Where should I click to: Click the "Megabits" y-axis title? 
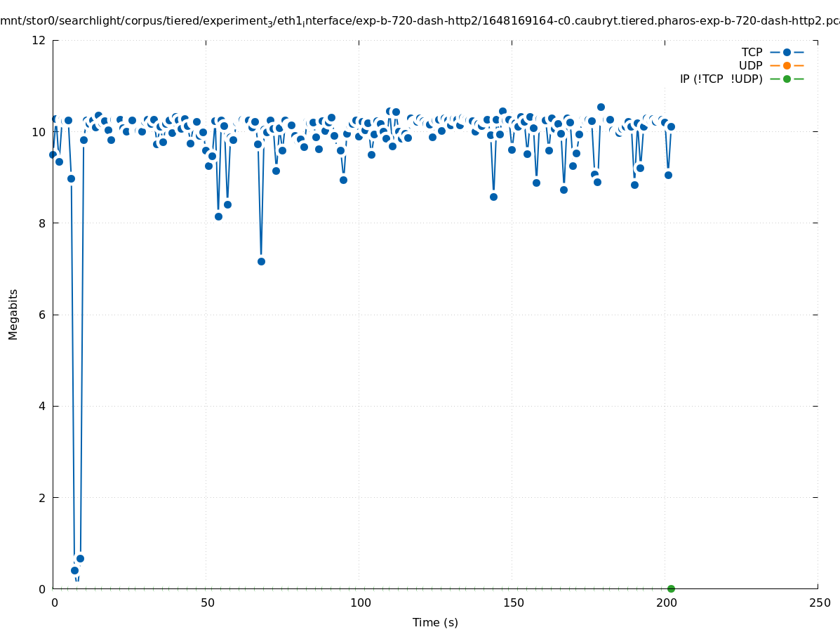tap(13, 314)
